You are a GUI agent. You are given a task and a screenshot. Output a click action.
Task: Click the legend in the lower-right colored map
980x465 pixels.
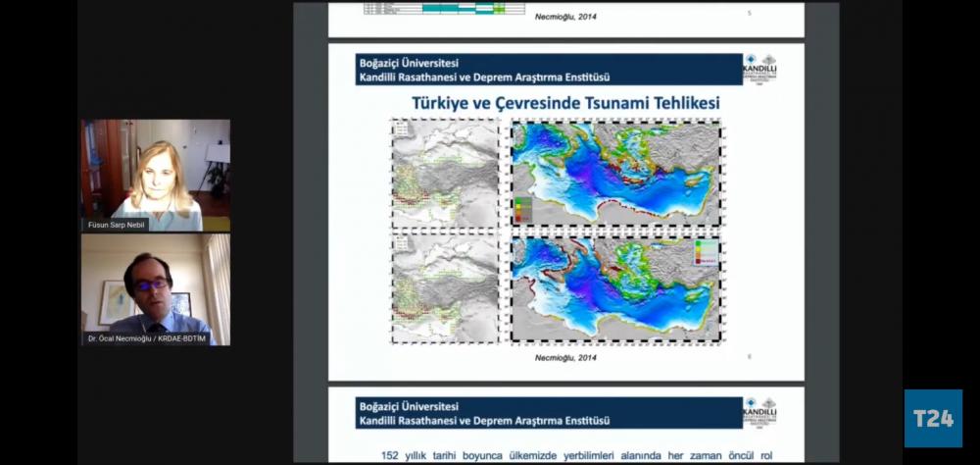[x=706, y=253]
